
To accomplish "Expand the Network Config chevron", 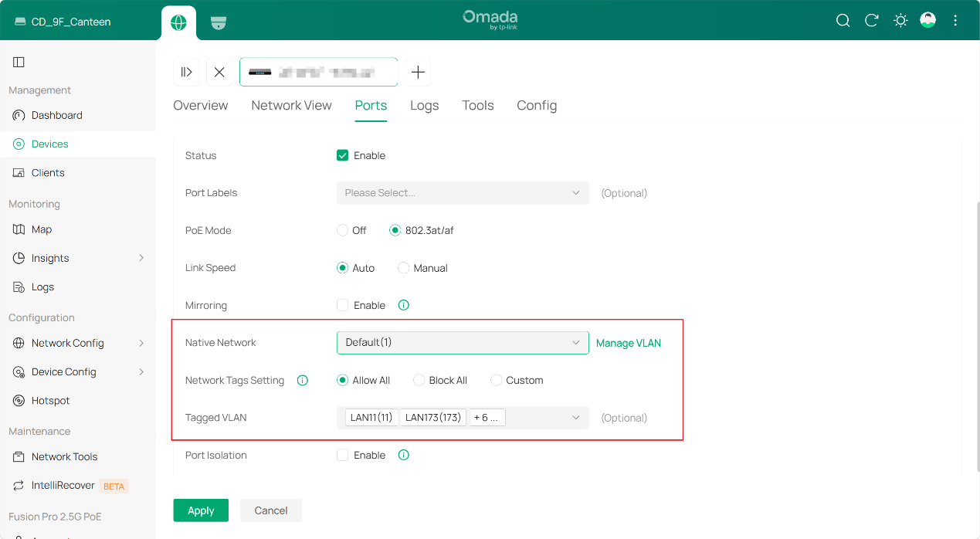I will point(141,343).
